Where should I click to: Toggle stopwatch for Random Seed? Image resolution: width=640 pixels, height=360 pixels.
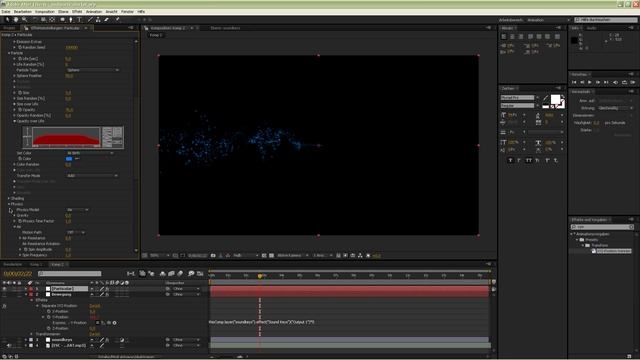pos(20,47)
